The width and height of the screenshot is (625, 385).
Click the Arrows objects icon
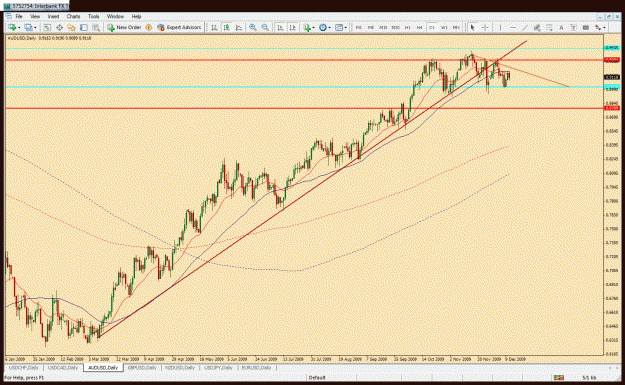click(598, 28)
